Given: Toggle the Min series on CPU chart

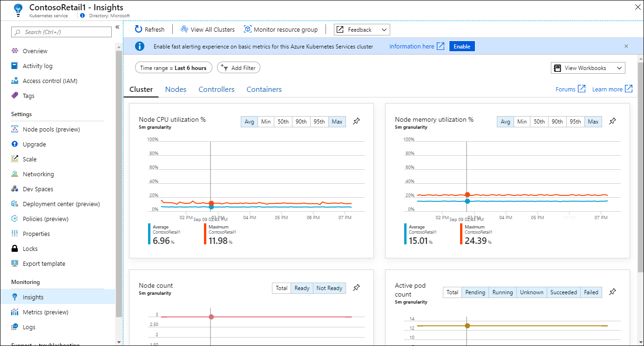Looking at the screenshot, I should [x=266, y=122].
